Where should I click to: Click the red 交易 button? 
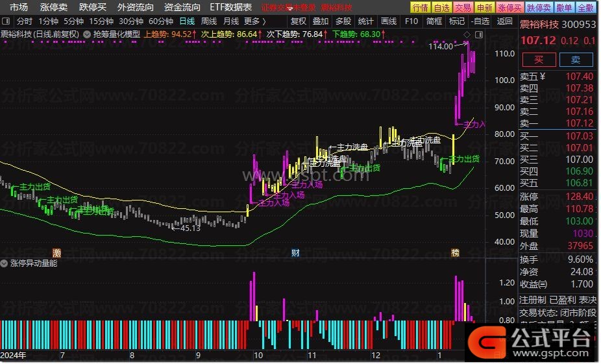coord(463,8)
